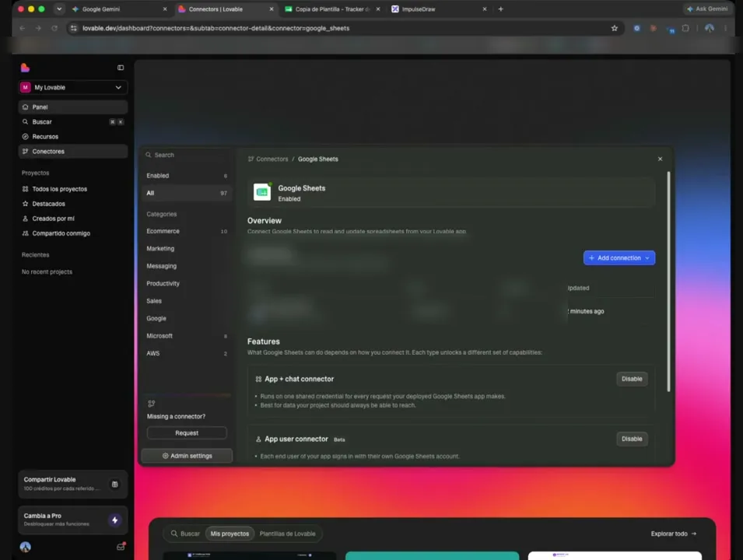743x560 pixels.
Task: Click the connector Search field
Action: [187, 155]
